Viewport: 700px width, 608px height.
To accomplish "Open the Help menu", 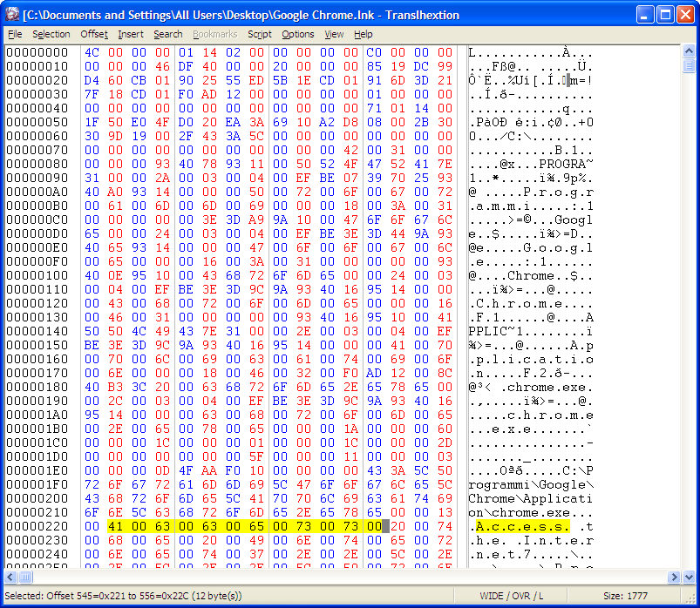I will tap(363, 34).
